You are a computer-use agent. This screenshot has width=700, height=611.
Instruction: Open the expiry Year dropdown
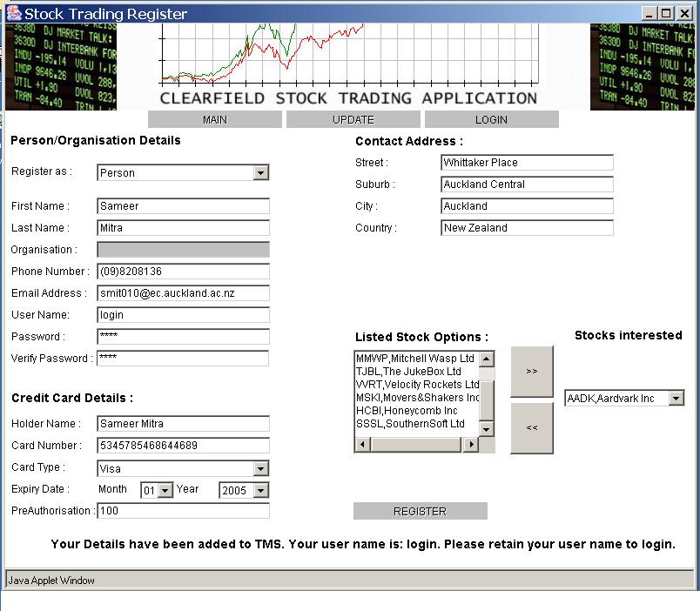point(261,491)
